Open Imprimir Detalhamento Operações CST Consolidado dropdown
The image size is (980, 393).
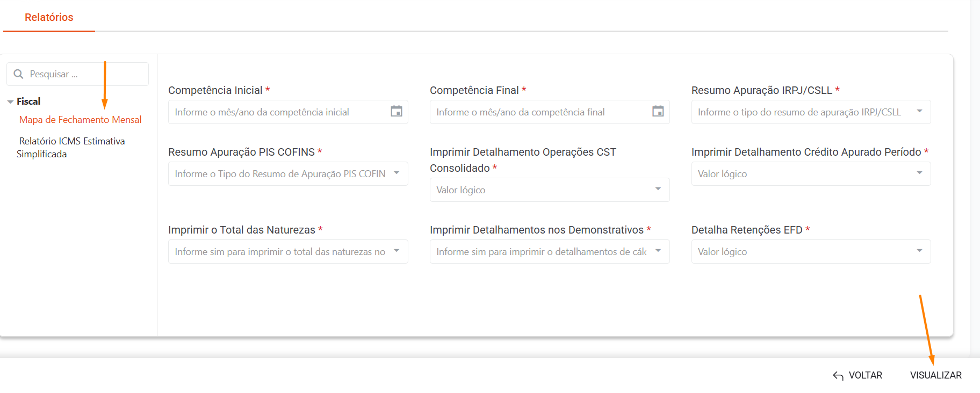tap(658, 190)
